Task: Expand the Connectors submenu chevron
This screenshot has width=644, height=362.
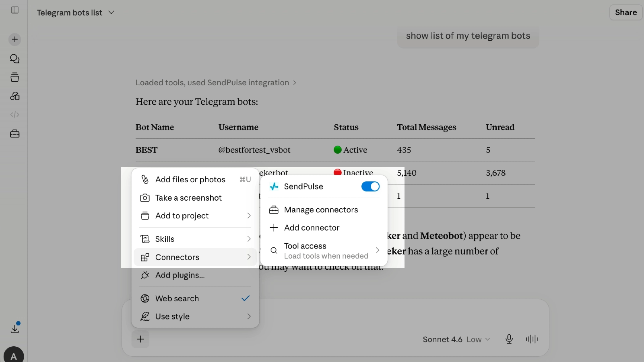Action: 249,257
